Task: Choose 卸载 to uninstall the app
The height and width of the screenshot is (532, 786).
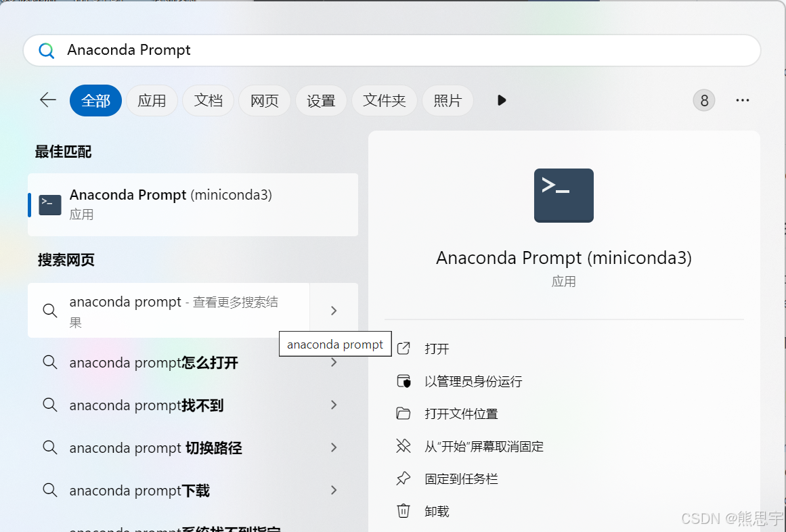Action: click(x=437, y=512)
